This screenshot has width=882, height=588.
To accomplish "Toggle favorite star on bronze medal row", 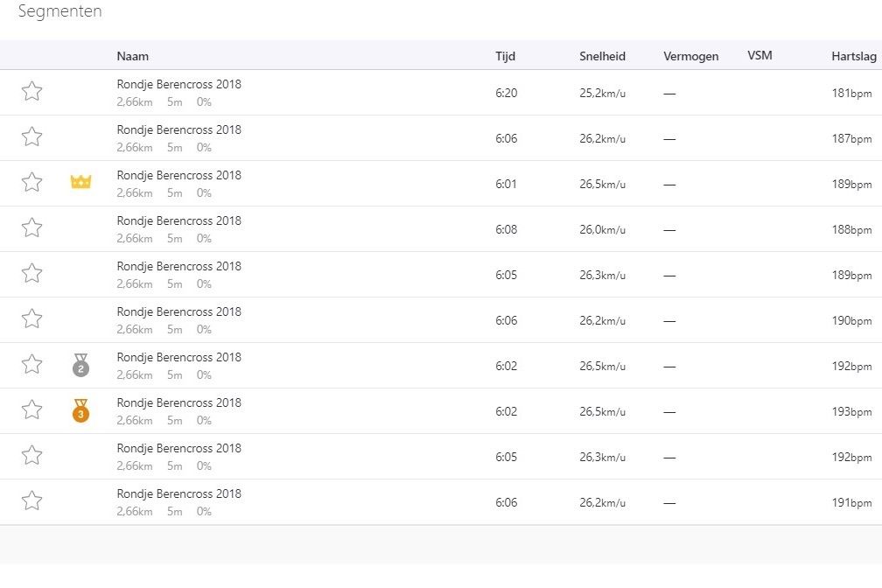I will 31,409.
